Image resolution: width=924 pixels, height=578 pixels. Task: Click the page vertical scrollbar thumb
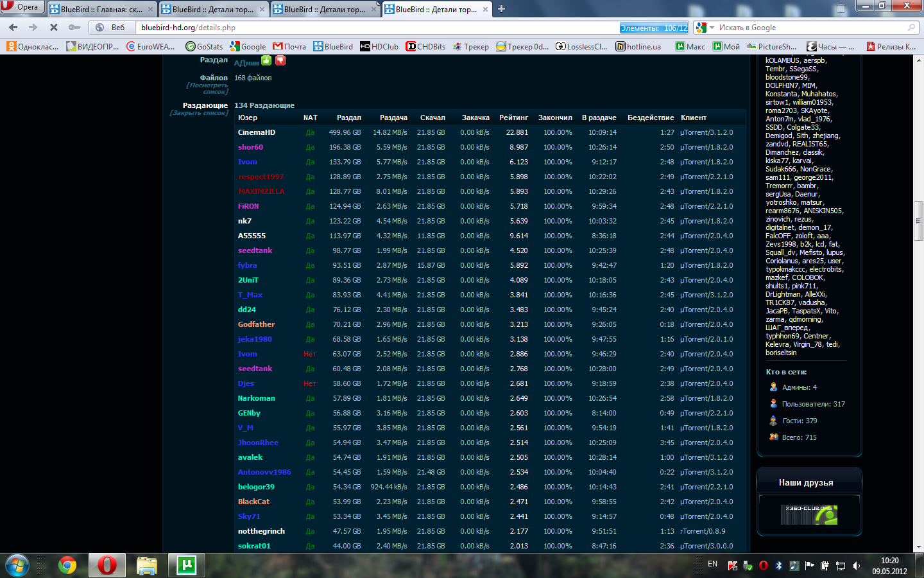pos(918,222)
